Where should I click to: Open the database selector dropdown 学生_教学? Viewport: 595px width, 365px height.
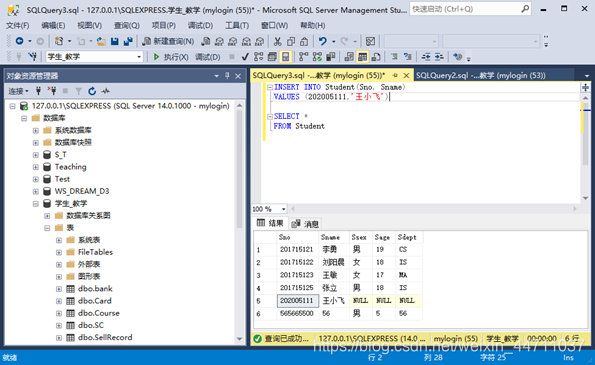point(94,57)
